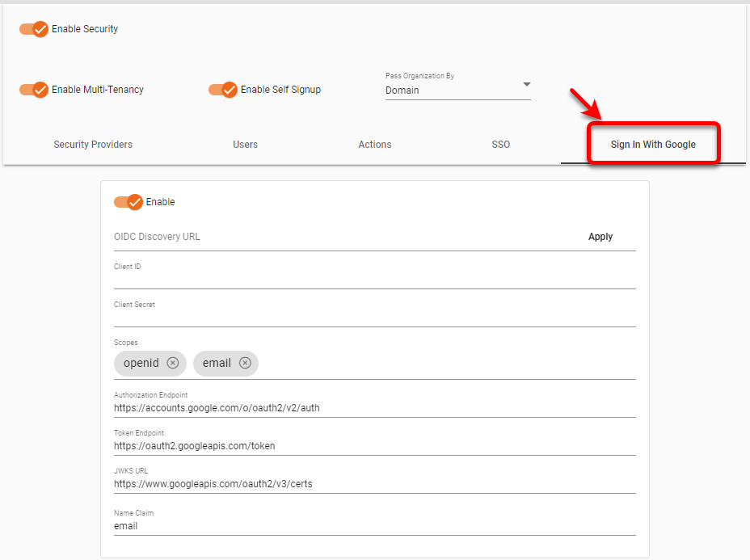Click the Apply button
This screenshot has width=750, height=560.
pyautogui.click(x=600, y=236)
